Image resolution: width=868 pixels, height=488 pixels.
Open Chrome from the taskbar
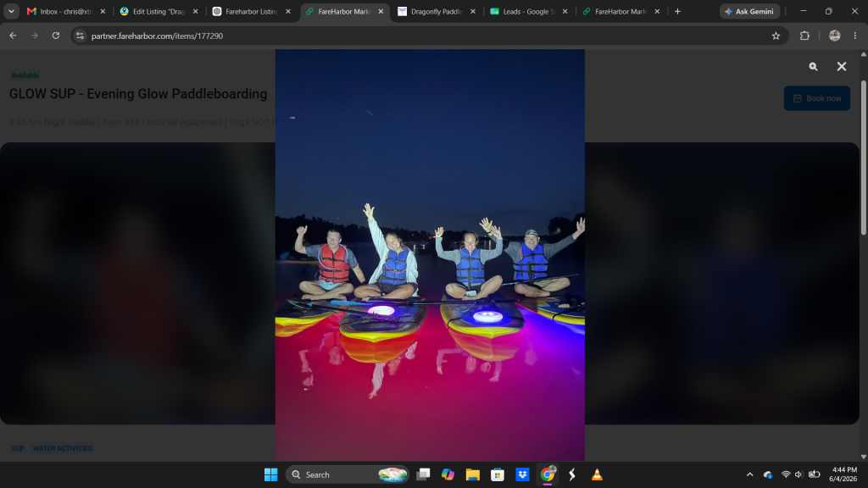(548, 474)
